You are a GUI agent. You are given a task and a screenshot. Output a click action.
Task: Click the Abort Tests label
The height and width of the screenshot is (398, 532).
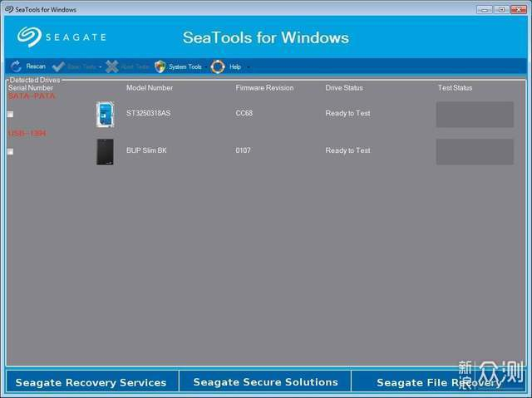click(135, 66)
